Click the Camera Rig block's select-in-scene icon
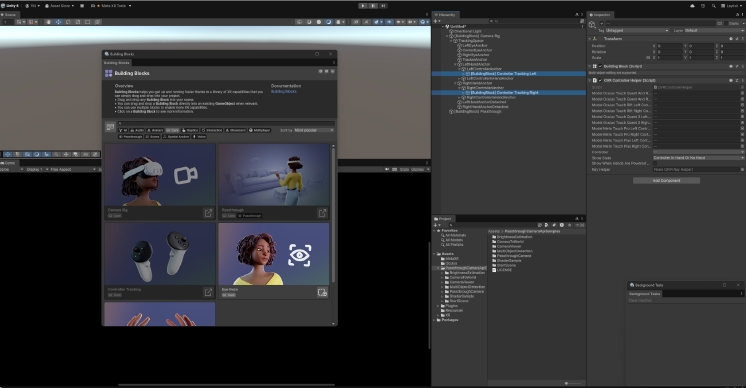 click(208, 213)
